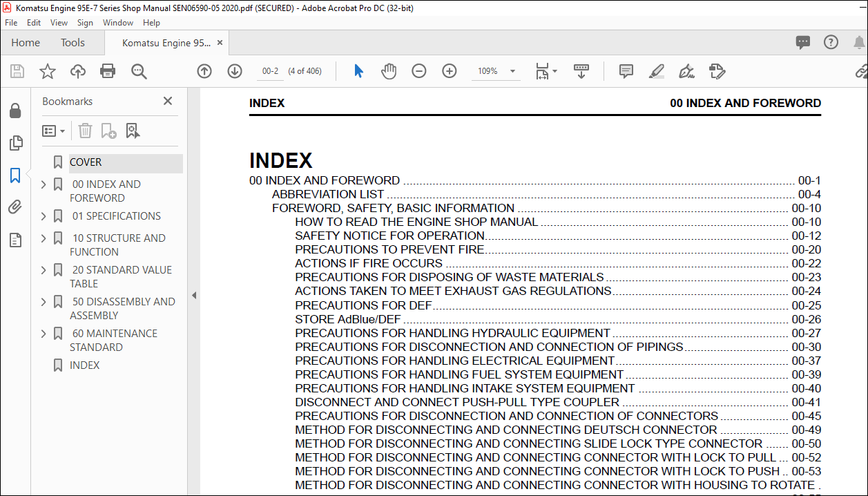Open the File menu
868x496 pixels.
[11, 23]
